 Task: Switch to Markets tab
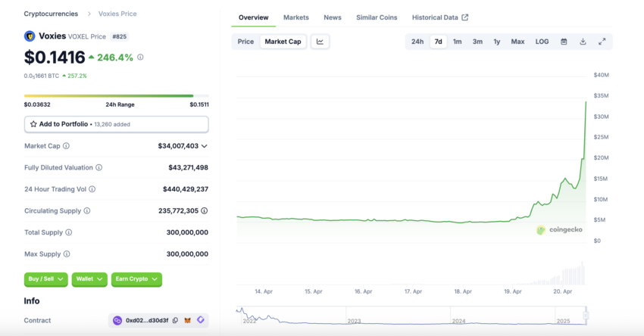295,17
